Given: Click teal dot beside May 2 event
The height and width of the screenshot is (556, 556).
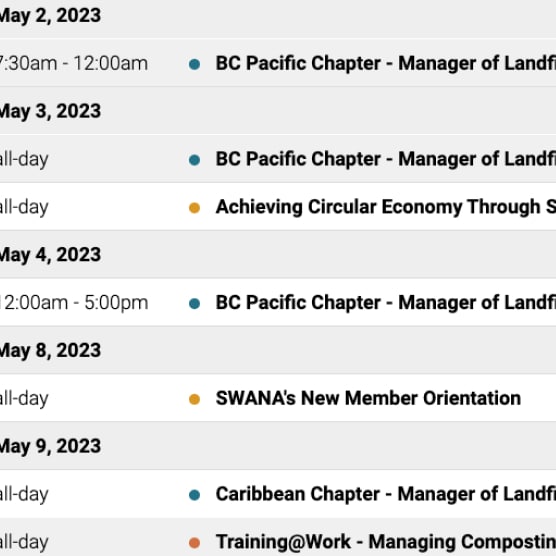Looking at the screenshot, I should click(x=194, y=64).
